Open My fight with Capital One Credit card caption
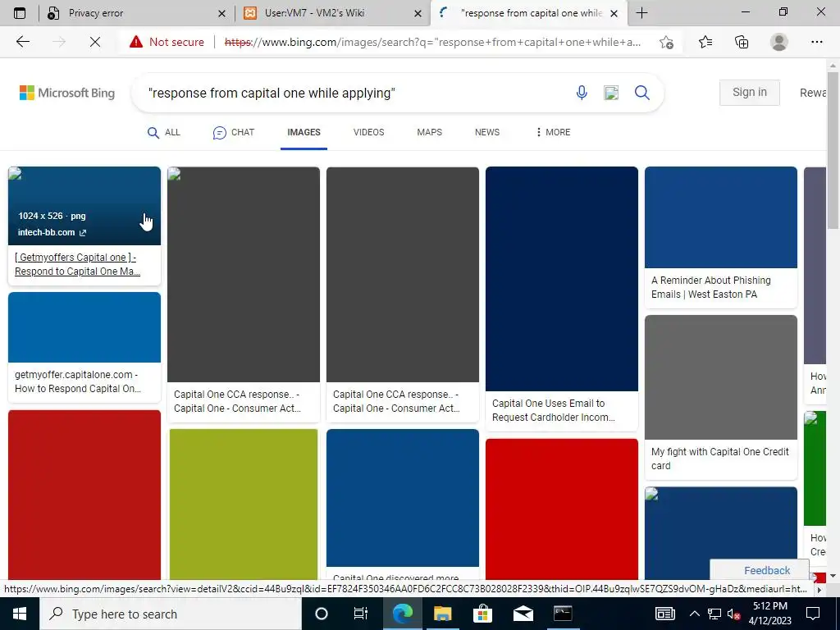 [x=719, y=459]
